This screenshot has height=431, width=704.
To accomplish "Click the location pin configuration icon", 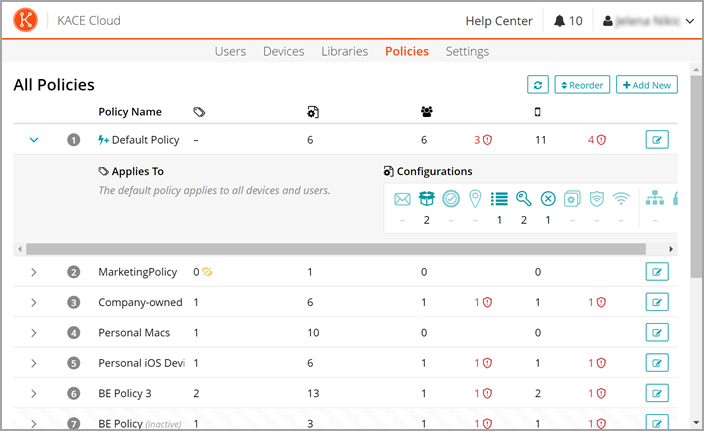I will coord(475,198).
